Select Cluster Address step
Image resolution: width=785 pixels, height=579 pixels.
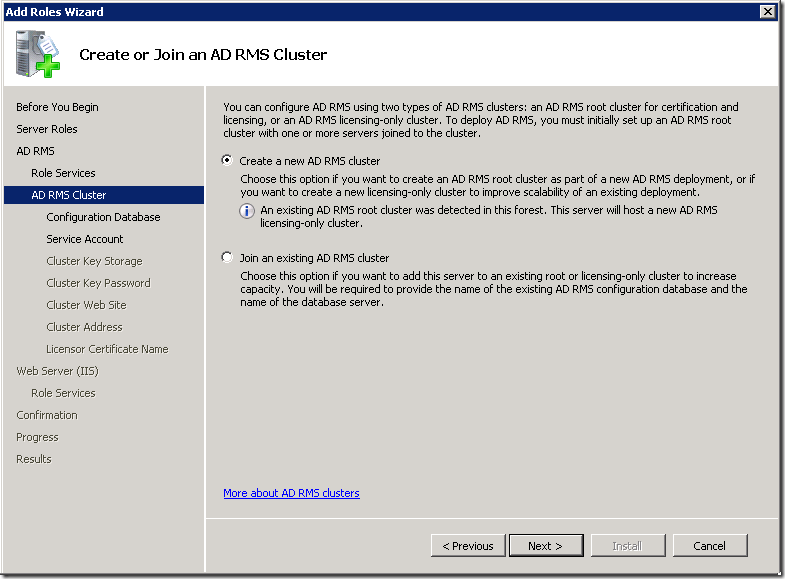coord(84,327)
